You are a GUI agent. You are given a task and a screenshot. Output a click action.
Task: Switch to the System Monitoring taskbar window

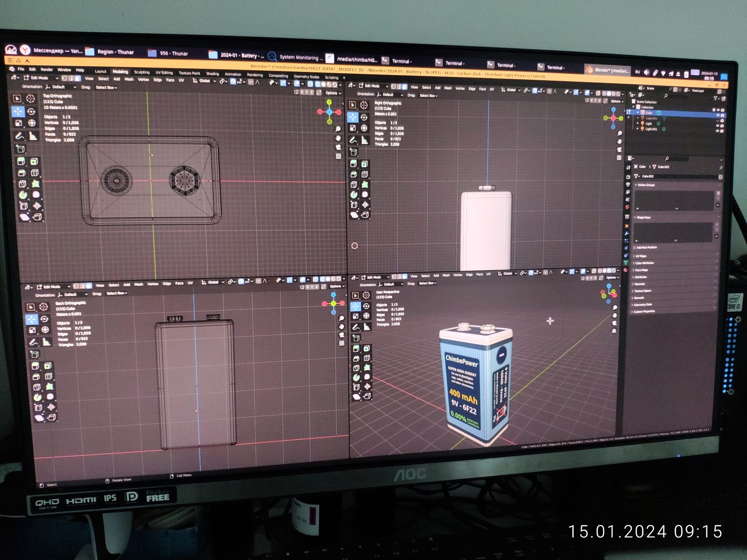point(296,57)
